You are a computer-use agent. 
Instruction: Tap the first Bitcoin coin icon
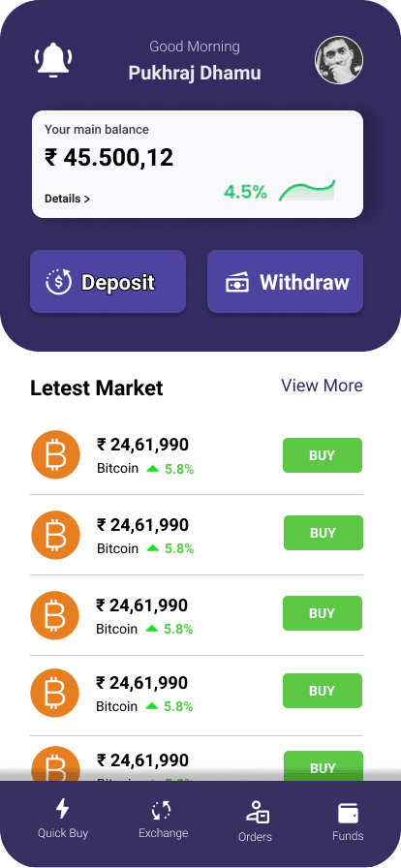55,454
